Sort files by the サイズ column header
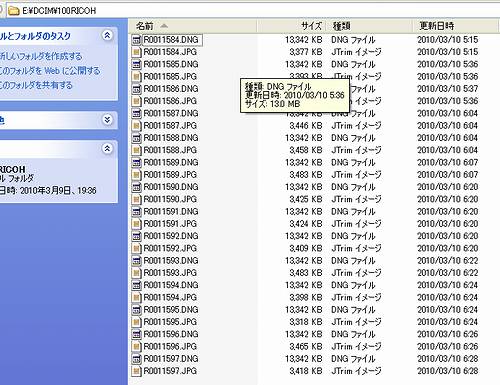Viewport: 500px width, 385px height. point(291,26)
